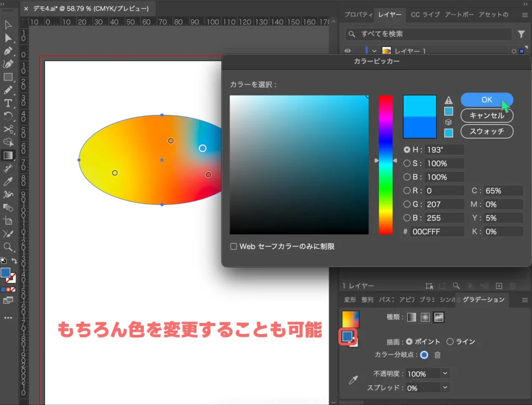Open the スプレッド dropdown
The height and width of the screenshot is (405, 532).
click(444, 387)
